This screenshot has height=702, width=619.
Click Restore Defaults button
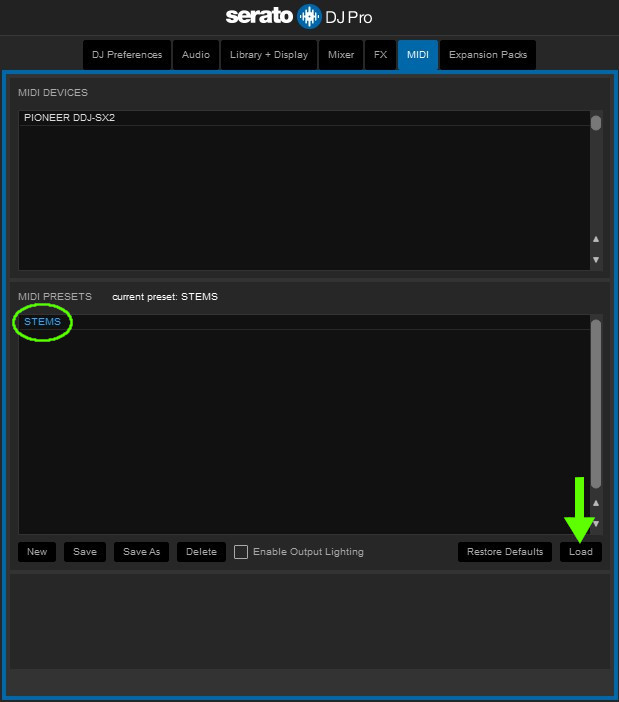click(505, 552)
